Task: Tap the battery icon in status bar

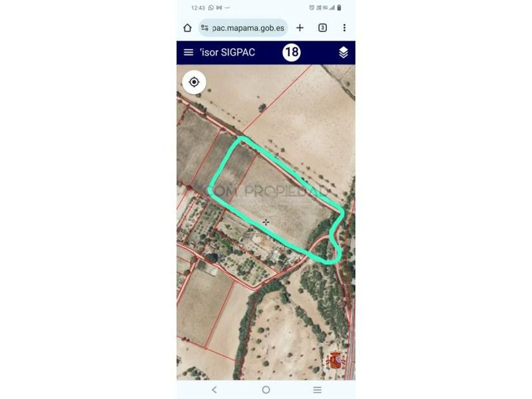Action: (339, 8)
